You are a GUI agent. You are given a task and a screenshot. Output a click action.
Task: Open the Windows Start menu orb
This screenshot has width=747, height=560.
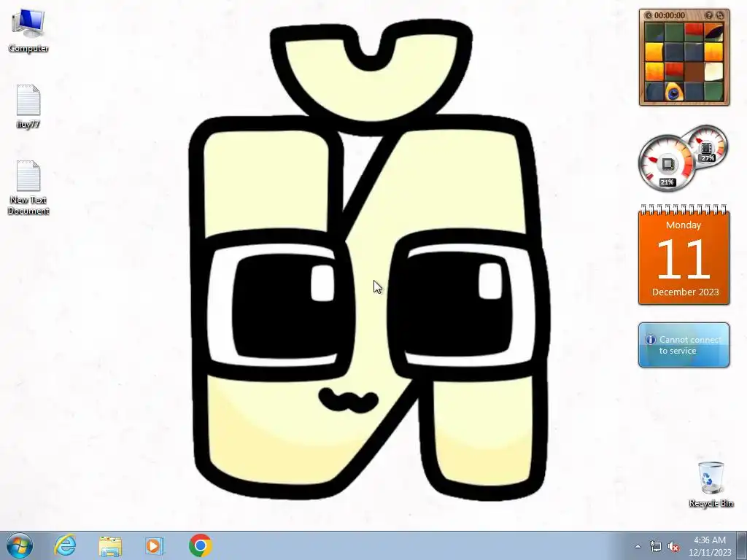tap(20, 545)
